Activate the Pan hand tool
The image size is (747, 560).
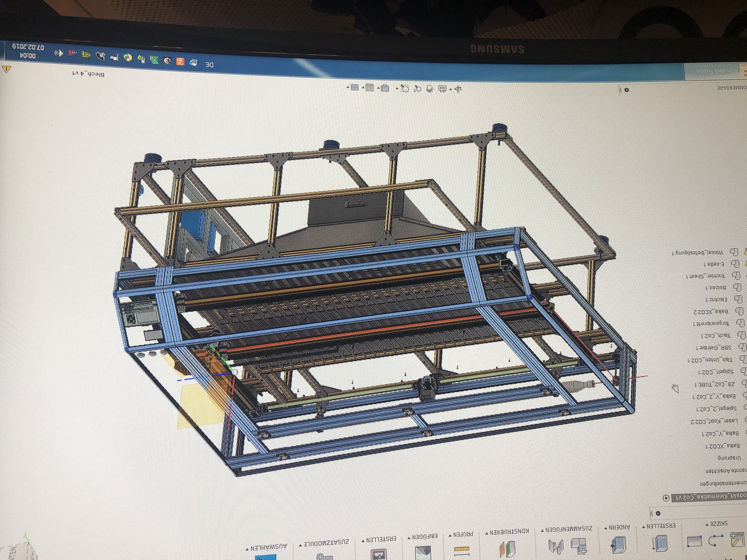coord(430,89)
